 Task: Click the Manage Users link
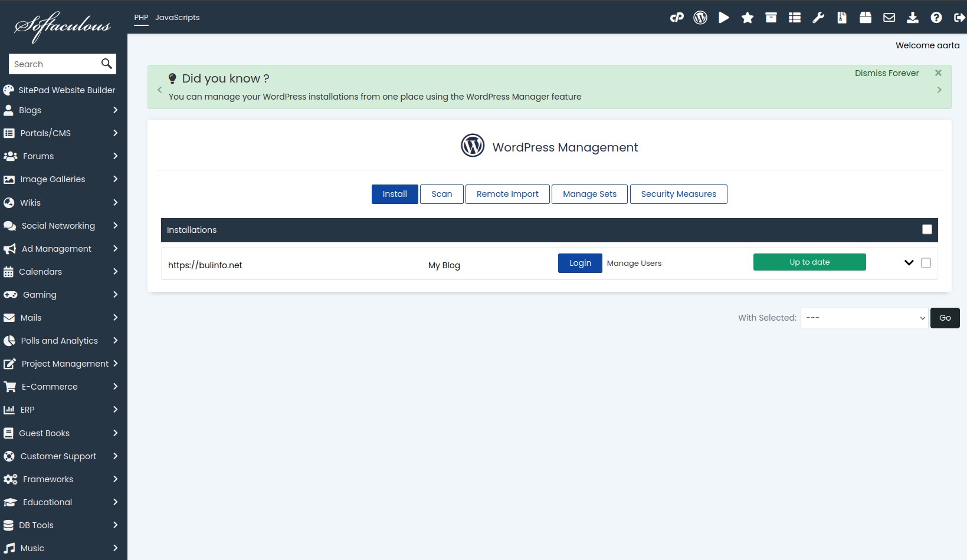(634, 263)
